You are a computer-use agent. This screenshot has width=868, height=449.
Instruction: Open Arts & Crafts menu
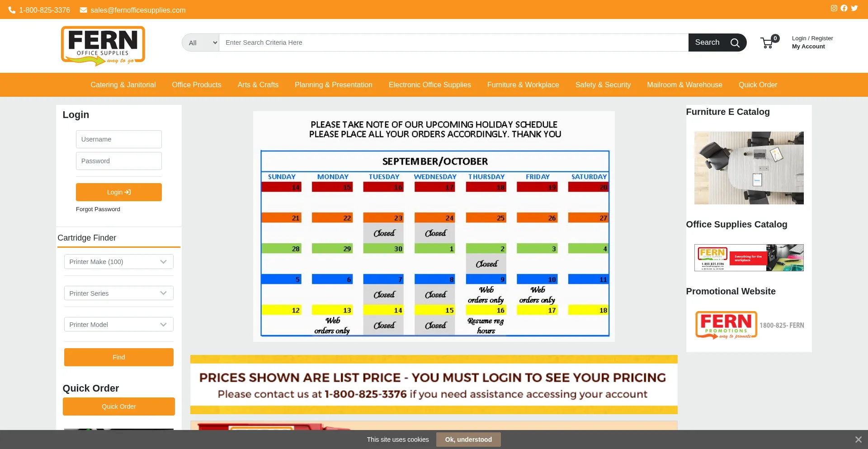click(x=258, y=85)
